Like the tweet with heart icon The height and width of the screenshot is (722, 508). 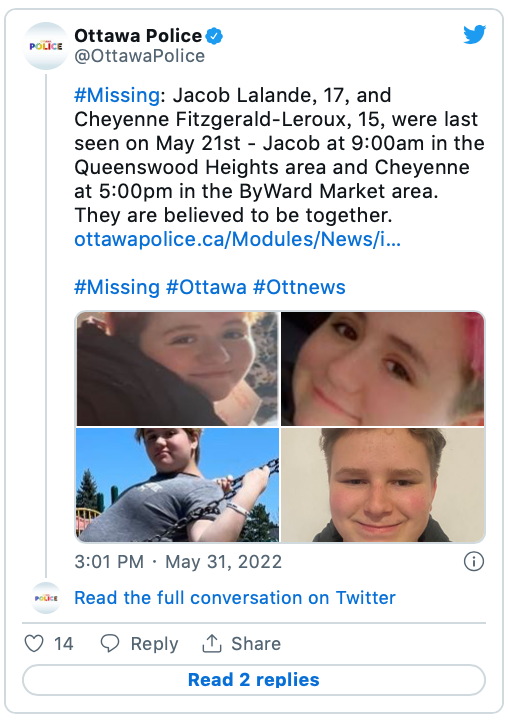(34, 643)
